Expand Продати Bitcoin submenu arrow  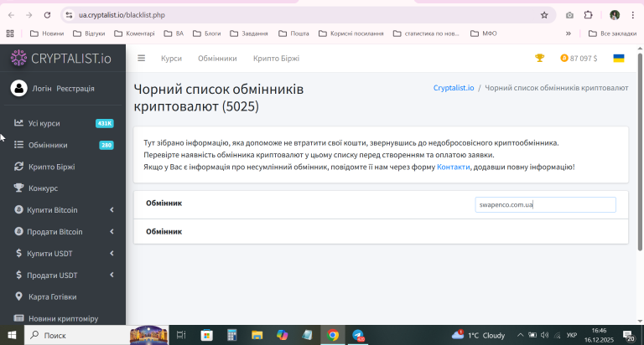click(x=112, y=232)
